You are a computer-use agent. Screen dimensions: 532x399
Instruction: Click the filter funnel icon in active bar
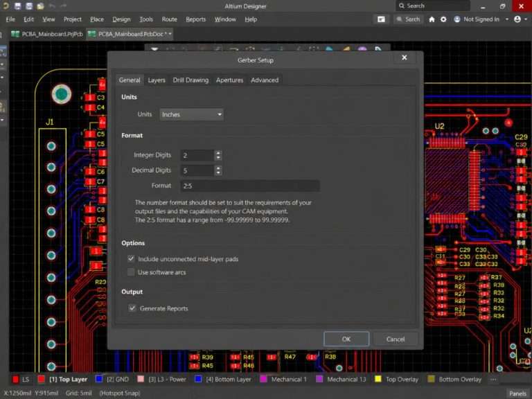(x=154, y=49)
